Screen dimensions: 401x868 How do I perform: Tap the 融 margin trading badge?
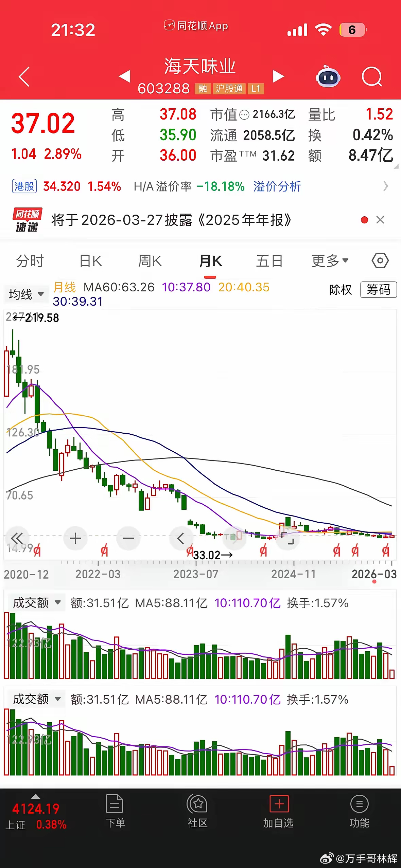203,89
